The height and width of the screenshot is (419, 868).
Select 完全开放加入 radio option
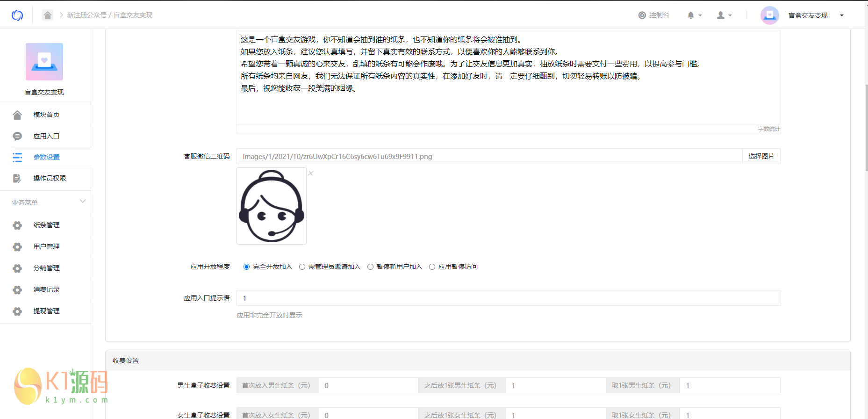(246, 267)
